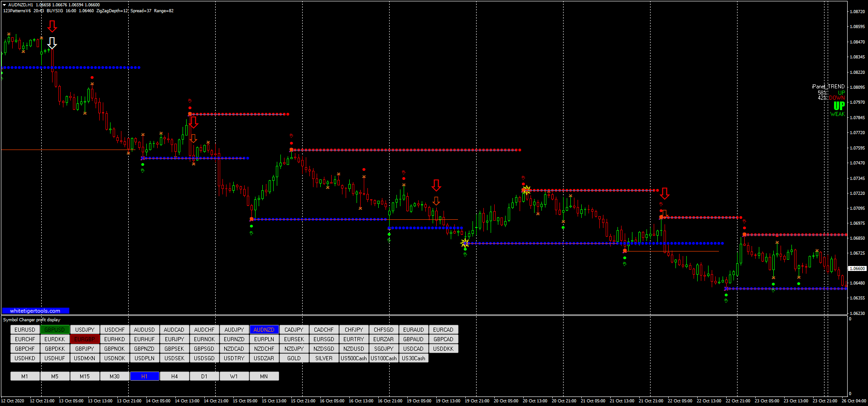868x406 pixels.
Task: Click yellow starburst marker on red dotted line
Action: (526, 190)
